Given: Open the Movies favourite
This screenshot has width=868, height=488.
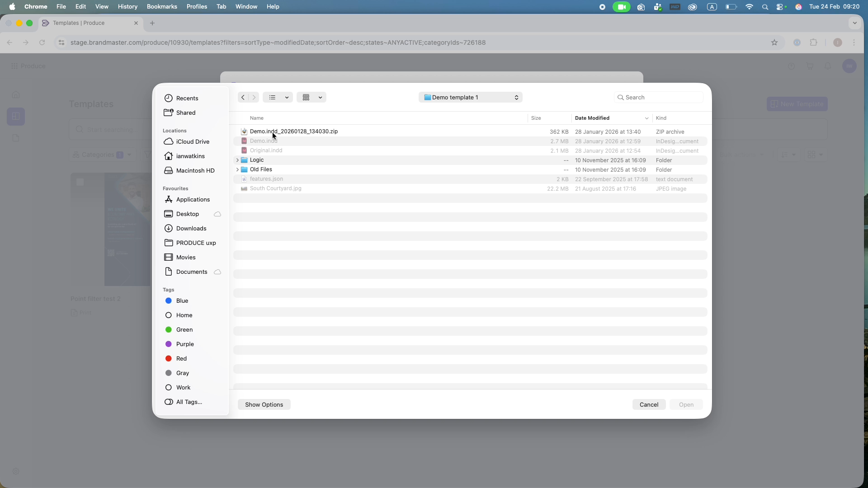Looking at the screenshot, I should (x=180, y=257).
